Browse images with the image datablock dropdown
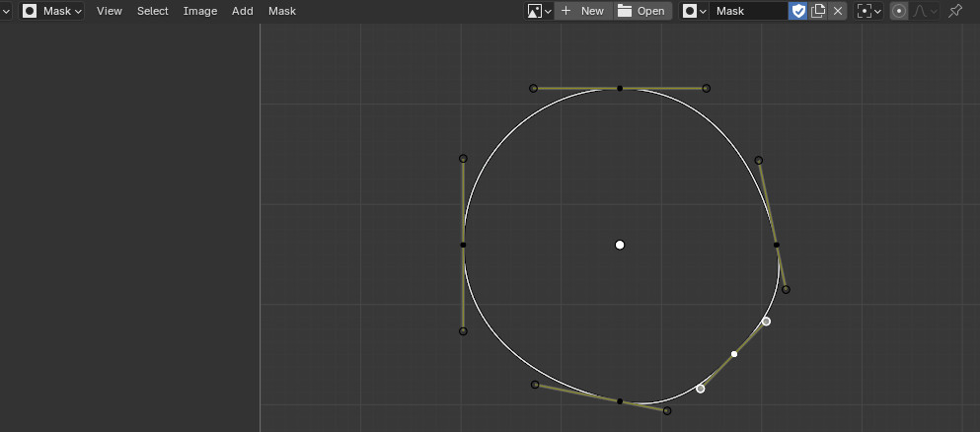Viewport: 980px width, 432px height. point(539,11)
